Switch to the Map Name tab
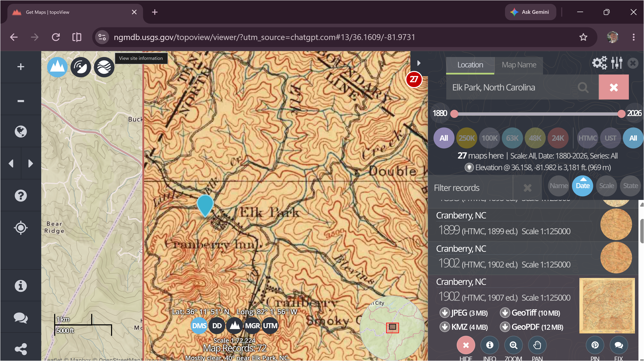Viewport: 644px width, 361px height. [519, 65]
